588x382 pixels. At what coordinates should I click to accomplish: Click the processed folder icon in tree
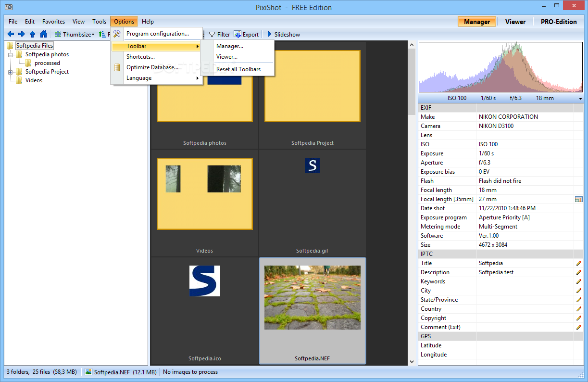point(28,63)
